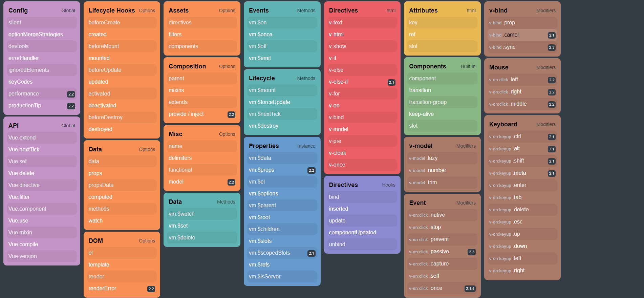Click v-once in Directives html card
Screen dimensions: 644x298
pyautogui.click(x=362, y=165)
